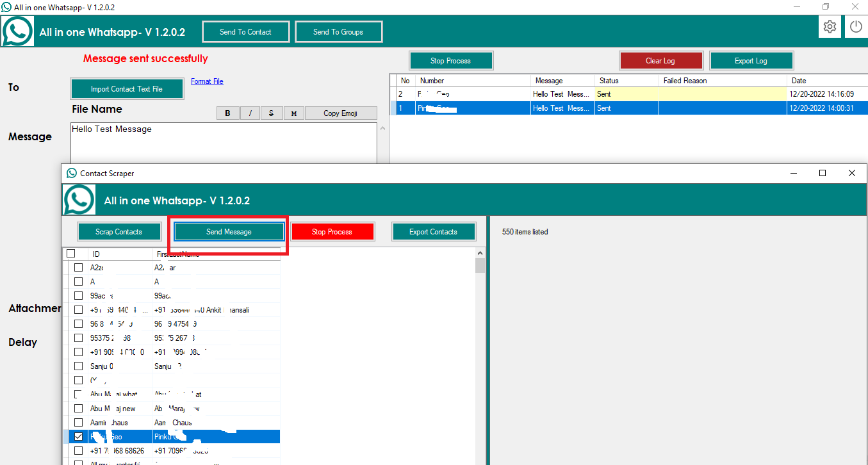Click Import Contact Text File button

(127, 89)
